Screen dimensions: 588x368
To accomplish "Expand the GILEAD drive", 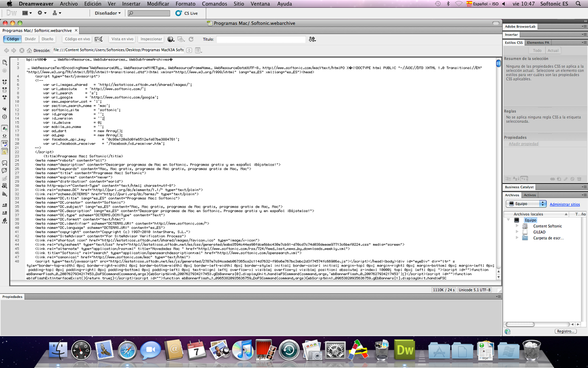I will point(517,232).
